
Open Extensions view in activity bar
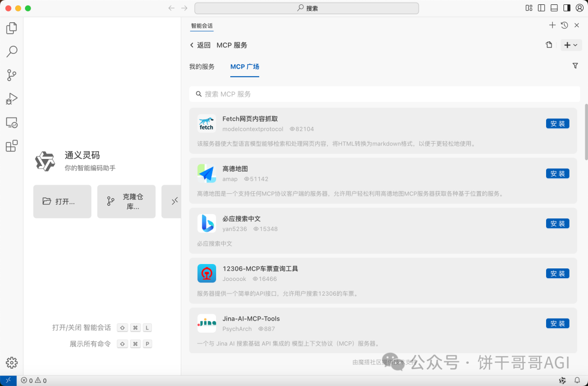tap(11, 146)
